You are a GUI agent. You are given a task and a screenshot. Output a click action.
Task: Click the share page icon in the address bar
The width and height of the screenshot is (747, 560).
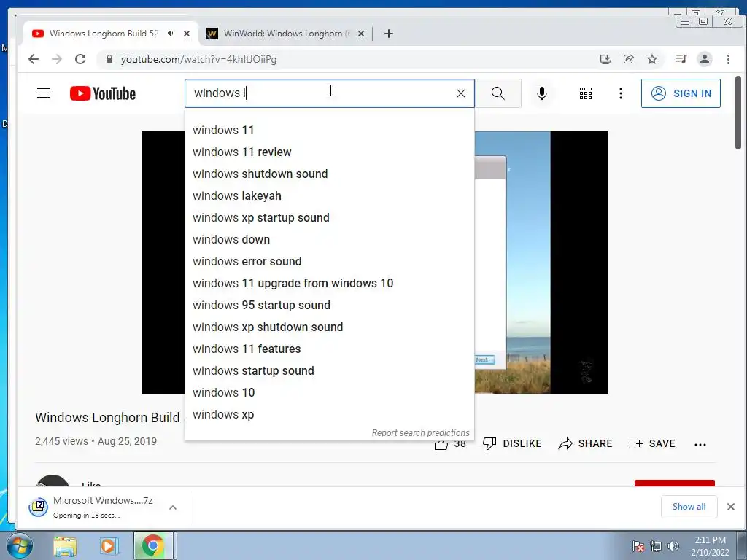(628, 59)
